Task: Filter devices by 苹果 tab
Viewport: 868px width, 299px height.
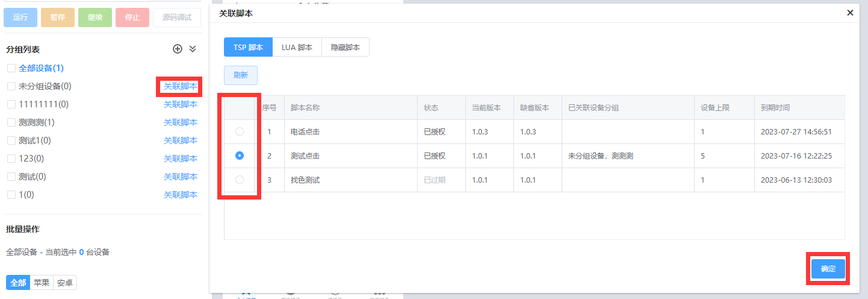Action: point(42,283)
